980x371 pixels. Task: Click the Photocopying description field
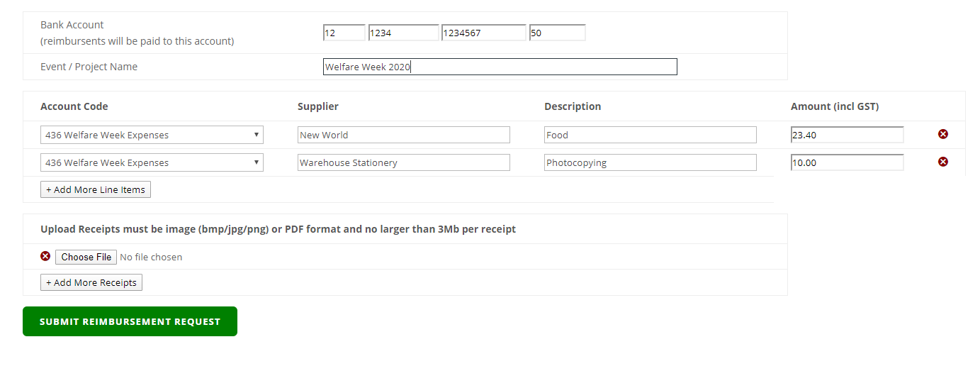tap(650, 162)
